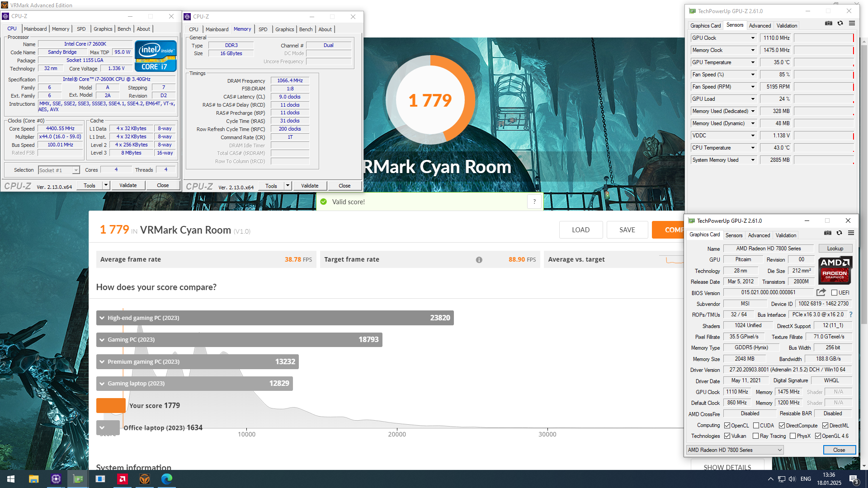Click Validate in the left CPU-Z window

[x=128, y=185]
